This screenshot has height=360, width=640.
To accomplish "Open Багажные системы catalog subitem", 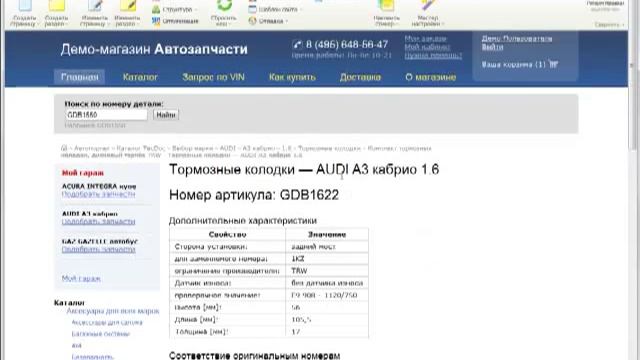I will pyautogui.click(x=100, y=334).
